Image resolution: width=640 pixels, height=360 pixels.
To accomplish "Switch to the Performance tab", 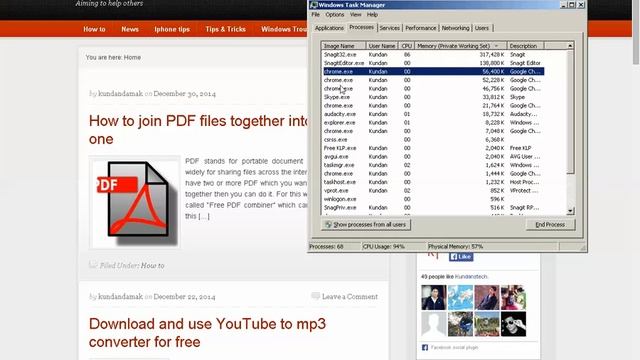I will pos(420,28).
